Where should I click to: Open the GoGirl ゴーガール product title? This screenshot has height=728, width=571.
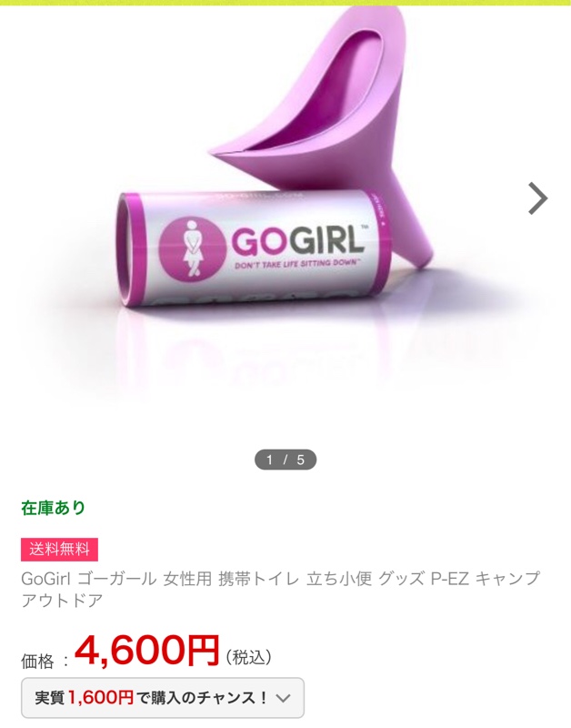coord(281,589)
